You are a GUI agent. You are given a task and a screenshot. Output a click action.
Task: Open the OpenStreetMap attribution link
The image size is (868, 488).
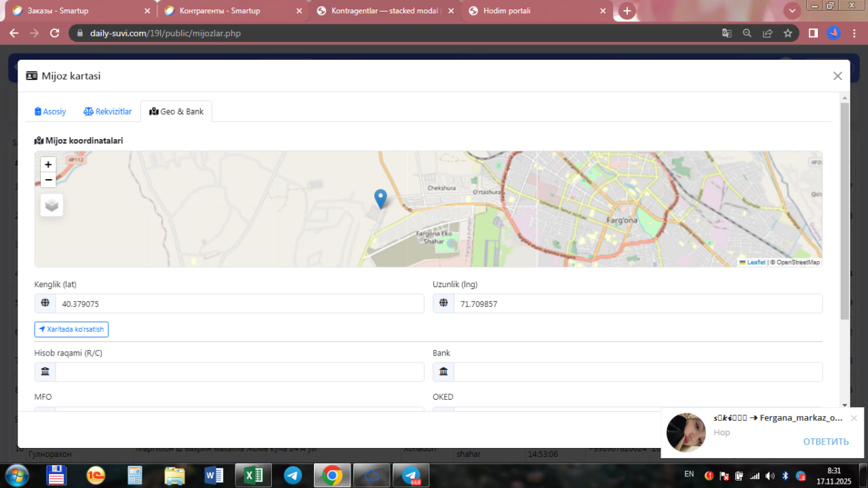tap(797, 262)
